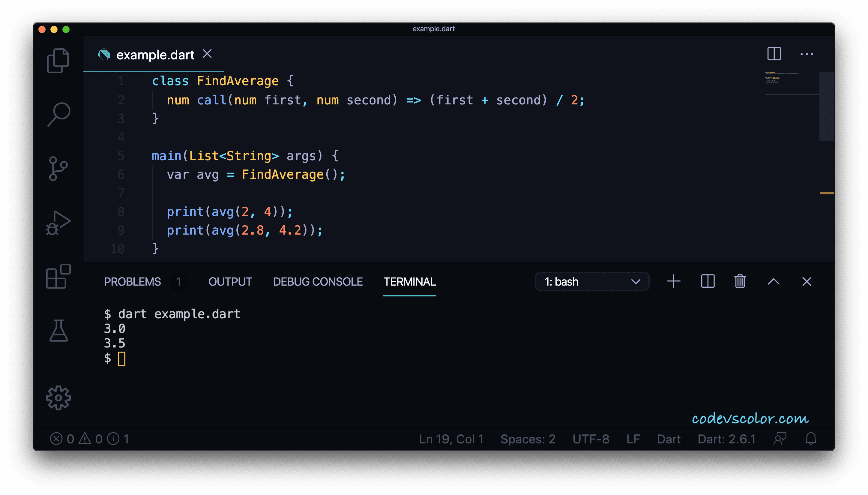Change file encoding via 'UTF-8'
868x495 pixels.
point(591,439)
